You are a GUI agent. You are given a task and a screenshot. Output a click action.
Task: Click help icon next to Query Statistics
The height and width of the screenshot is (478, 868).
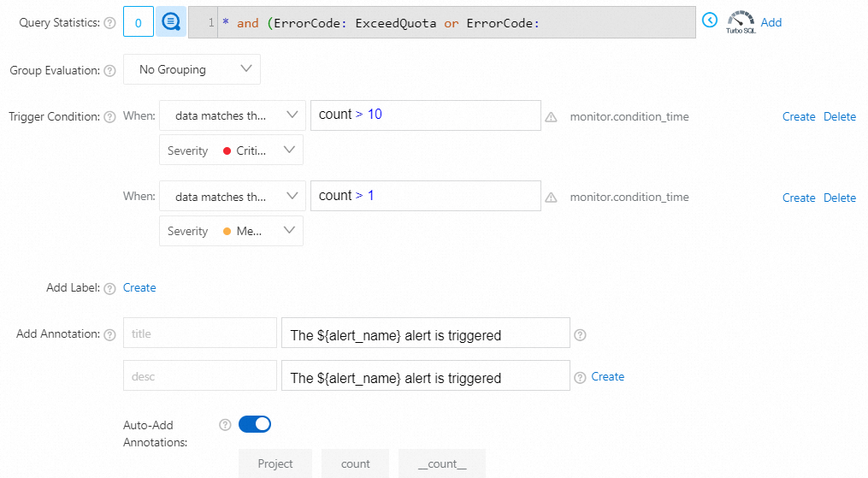click(109, 23)
